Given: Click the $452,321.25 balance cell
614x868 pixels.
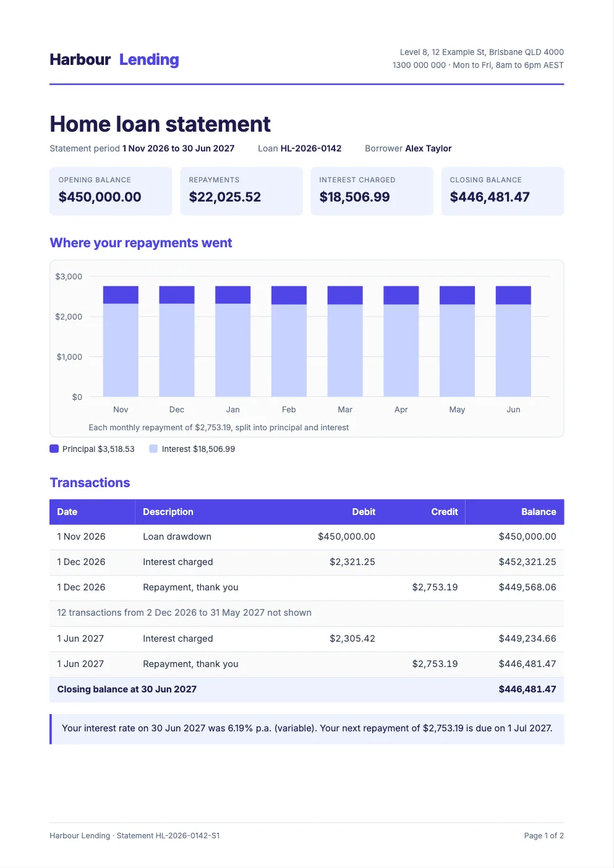Looking at the screenshot, I should (527, 562).
